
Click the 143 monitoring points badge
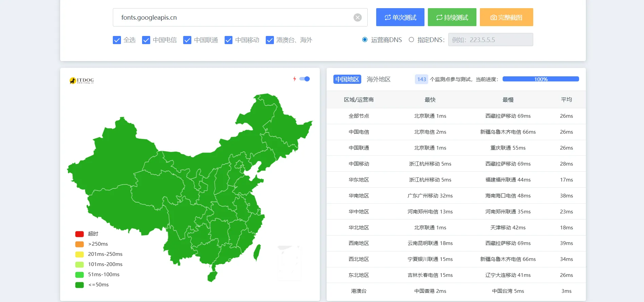[421, 79]
